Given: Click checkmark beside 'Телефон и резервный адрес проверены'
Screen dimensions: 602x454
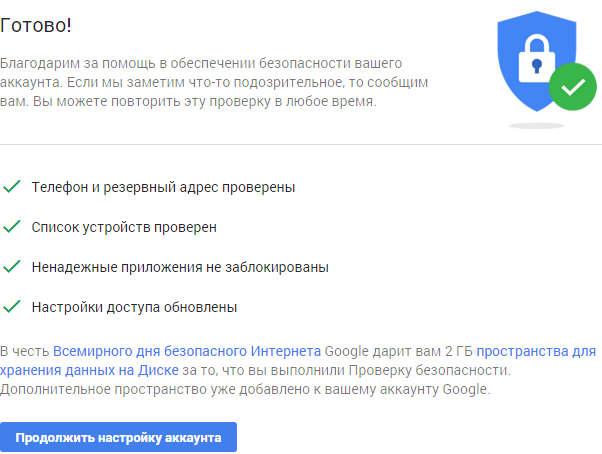Looking at the screenshot, I should (12, 187).
